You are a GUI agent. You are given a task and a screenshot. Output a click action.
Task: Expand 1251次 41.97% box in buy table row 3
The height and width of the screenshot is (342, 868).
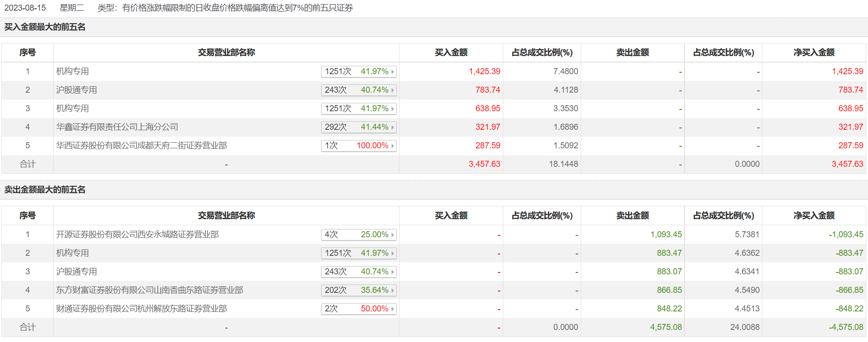click(x=359, y=108)
